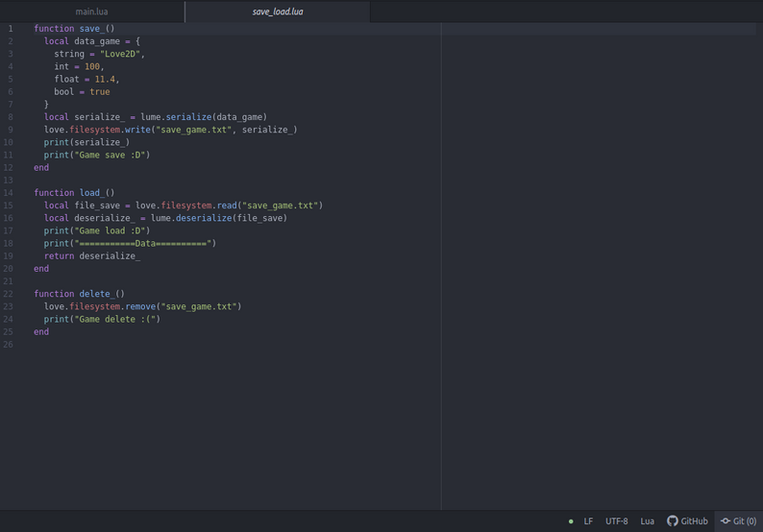
Task: Select the save_load.lua tab
Action: (278, 12)
